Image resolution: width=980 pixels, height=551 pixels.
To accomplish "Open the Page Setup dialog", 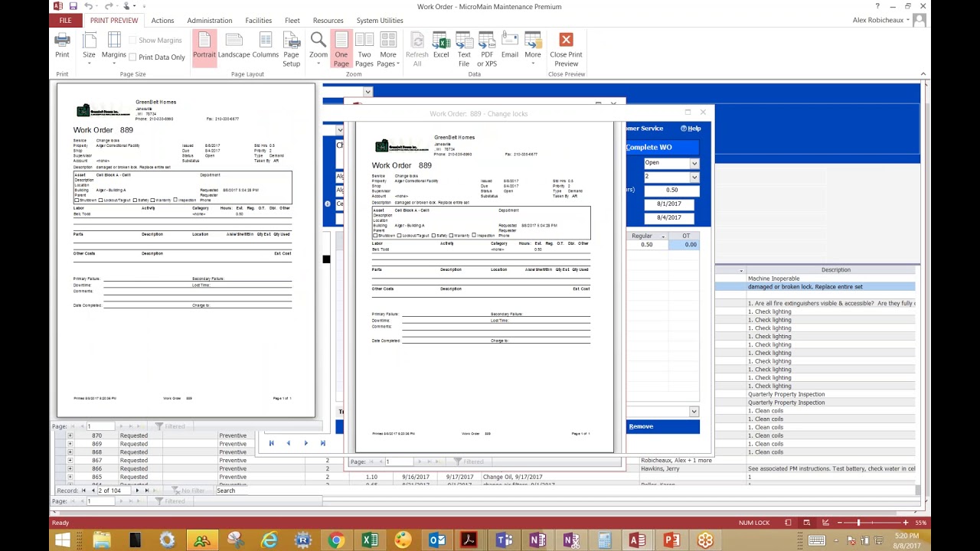I will coord(291,50).
